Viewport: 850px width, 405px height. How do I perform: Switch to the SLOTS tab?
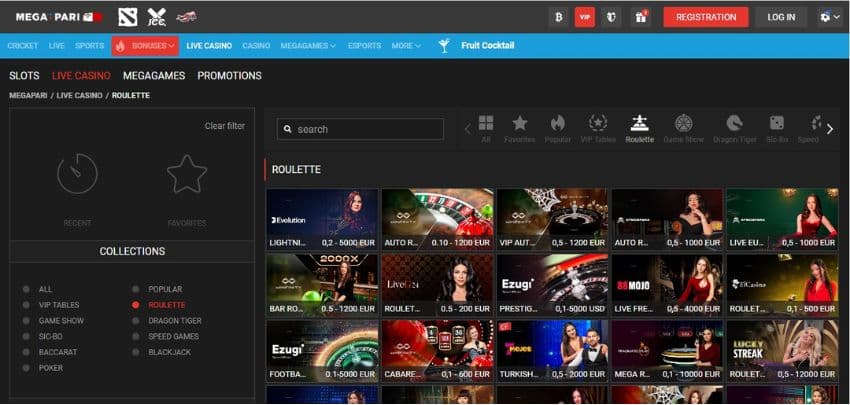click(x=24, y=76)
